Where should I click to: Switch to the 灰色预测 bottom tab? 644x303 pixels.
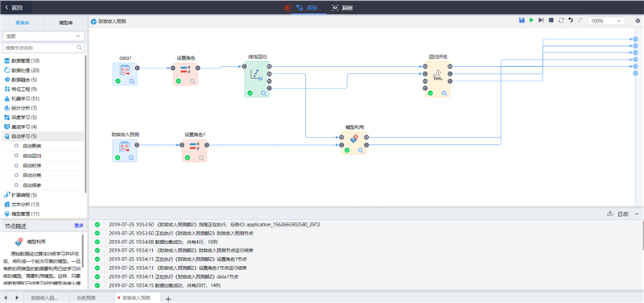[x=86, y=297]
